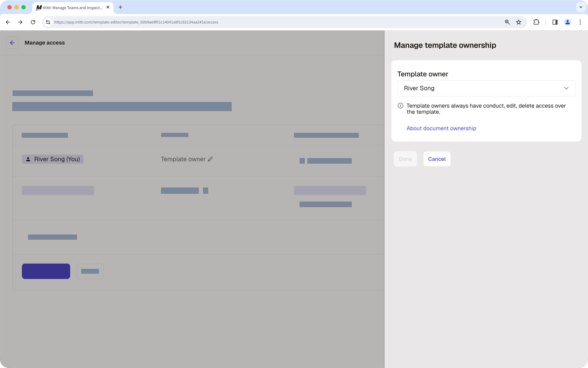Open the Template owner dropdown showing River Song
588x368 pixels.
(x=486, y=88)
